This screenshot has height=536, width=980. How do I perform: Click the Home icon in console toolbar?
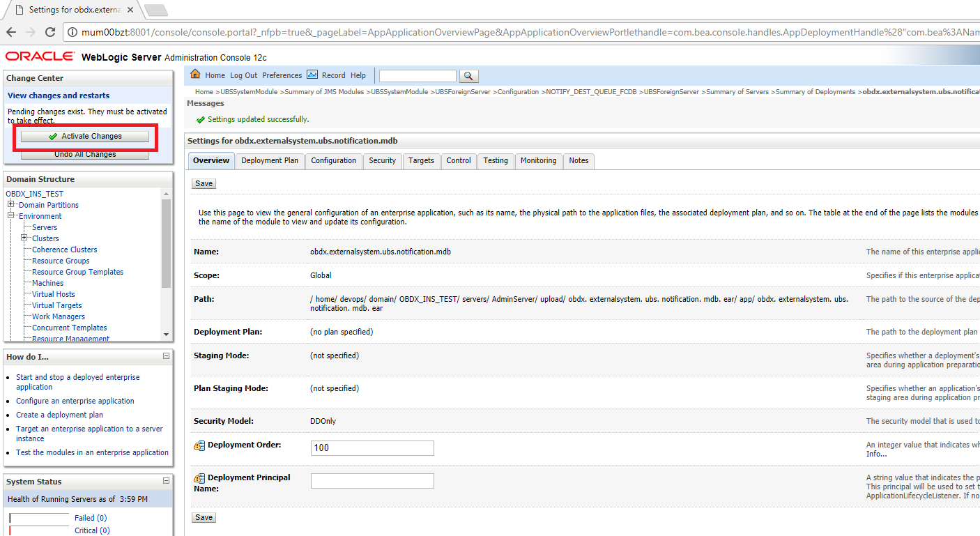click(195, 75)
